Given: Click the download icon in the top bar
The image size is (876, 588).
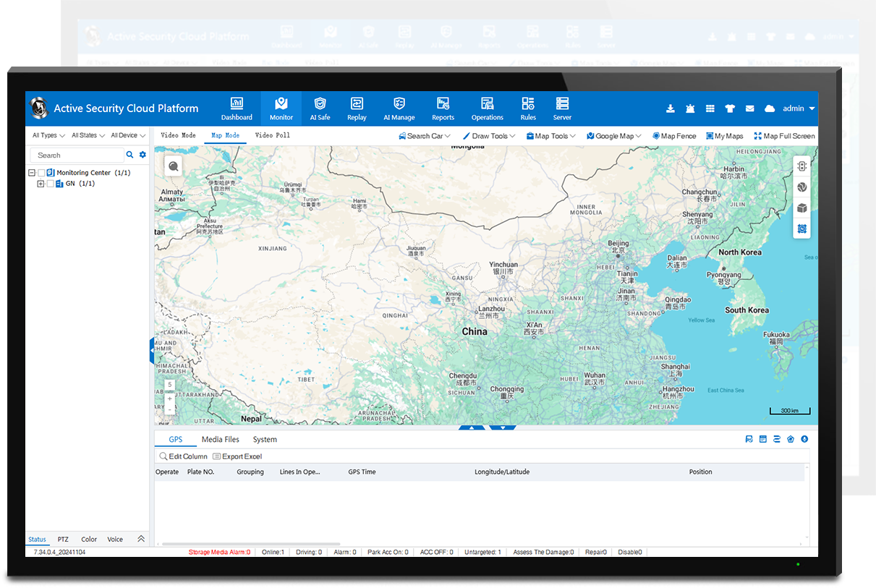Looking at the screenshot, I should [x=671, y=108].
